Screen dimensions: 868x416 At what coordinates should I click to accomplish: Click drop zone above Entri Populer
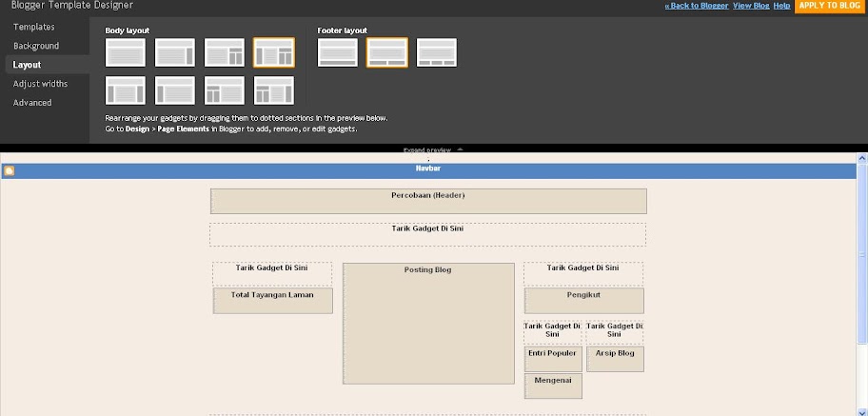coord(552,332)
